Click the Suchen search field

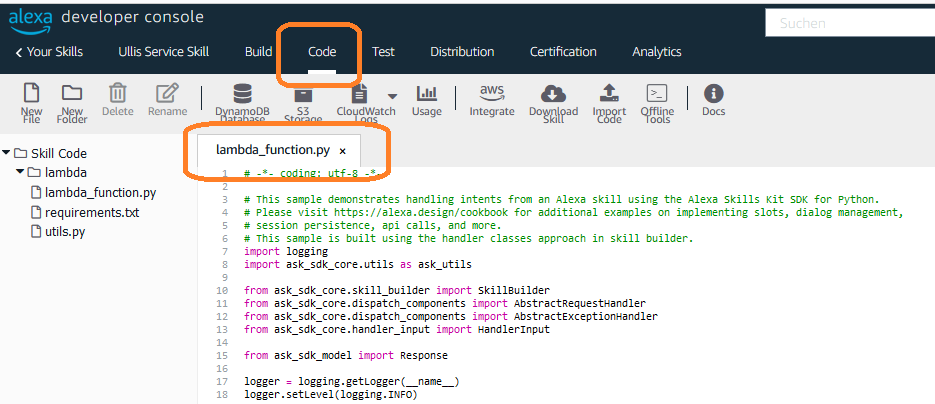tap(850, 23)
